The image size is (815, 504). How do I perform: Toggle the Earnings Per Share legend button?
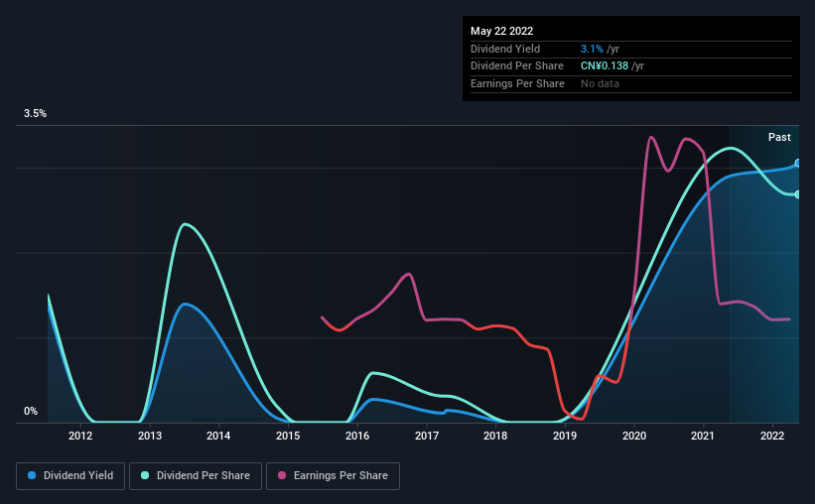coord(333,476)
